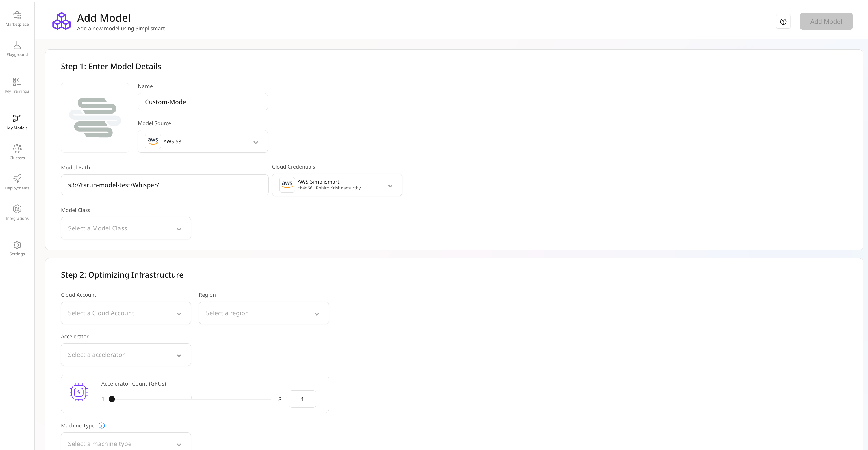Open Marketplace from sidebar
The image size is (868, 450).
click(17, 19)
